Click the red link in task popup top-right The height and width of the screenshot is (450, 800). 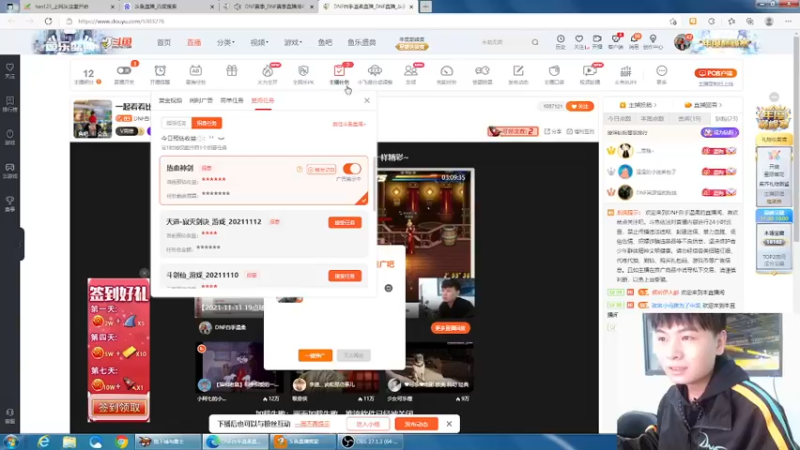tap(349, 124)
